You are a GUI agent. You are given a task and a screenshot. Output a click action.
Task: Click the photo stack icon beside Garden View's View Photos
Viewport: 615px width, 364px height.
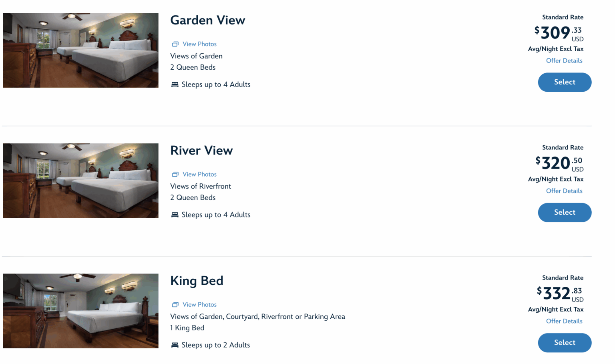click(x=175, y=44)
